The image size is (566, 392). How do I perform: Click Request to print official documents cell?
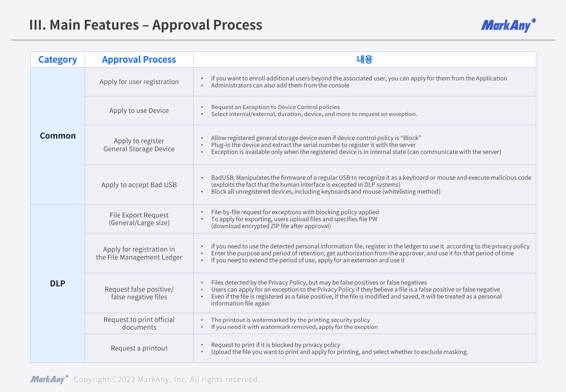click(139, 323)
